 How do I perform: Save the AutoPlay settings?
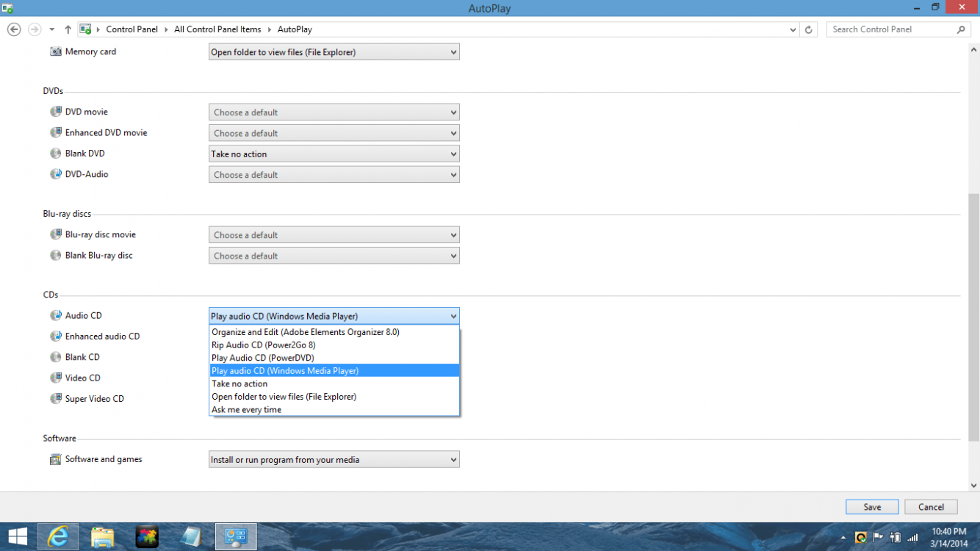coord(872,507)
